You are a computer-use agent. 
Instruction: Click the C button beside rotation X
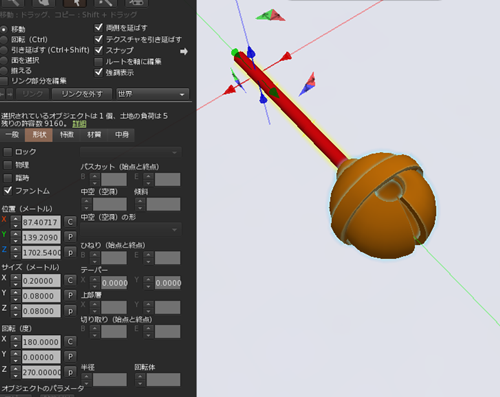70,341
